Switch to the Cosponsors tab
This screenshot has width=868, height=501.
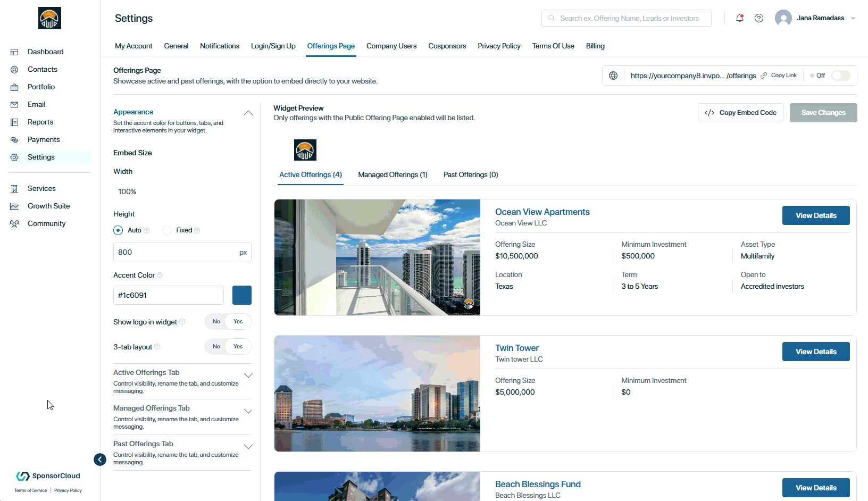pos(447,46)
